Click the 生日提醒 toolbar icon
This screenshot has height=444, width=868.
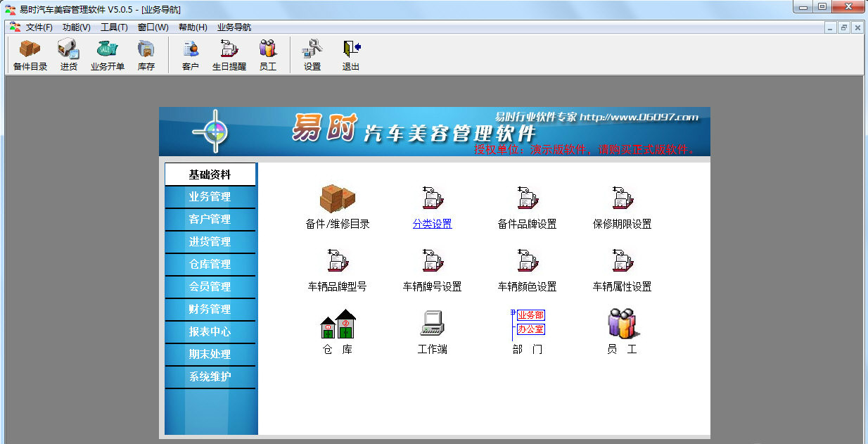point(229,56)
